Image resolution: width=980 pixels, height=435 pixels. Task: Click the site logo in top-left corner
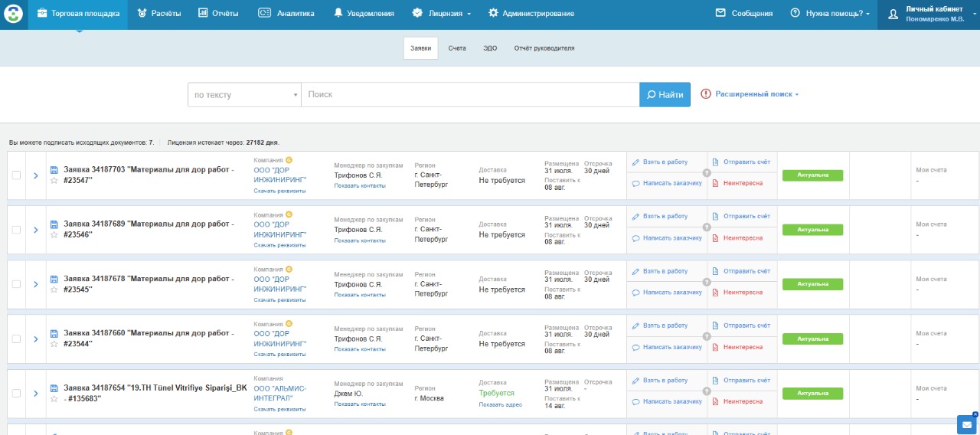[x=14, y=14]
